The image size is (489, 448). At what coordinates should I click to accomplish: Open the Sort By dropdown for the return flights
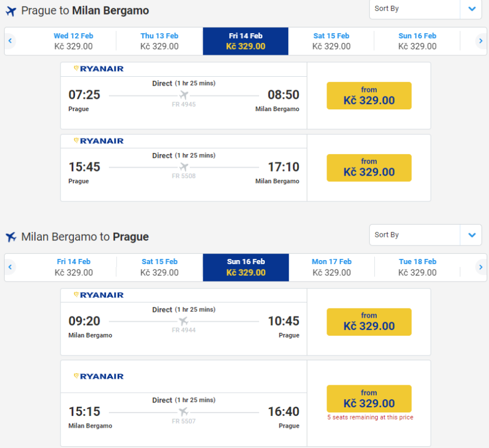click(x=425, y=235)
